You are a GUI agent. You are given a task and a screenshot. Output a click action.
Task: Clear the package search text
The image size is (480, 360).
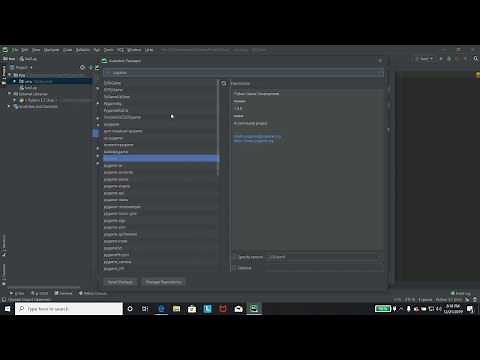380,73
